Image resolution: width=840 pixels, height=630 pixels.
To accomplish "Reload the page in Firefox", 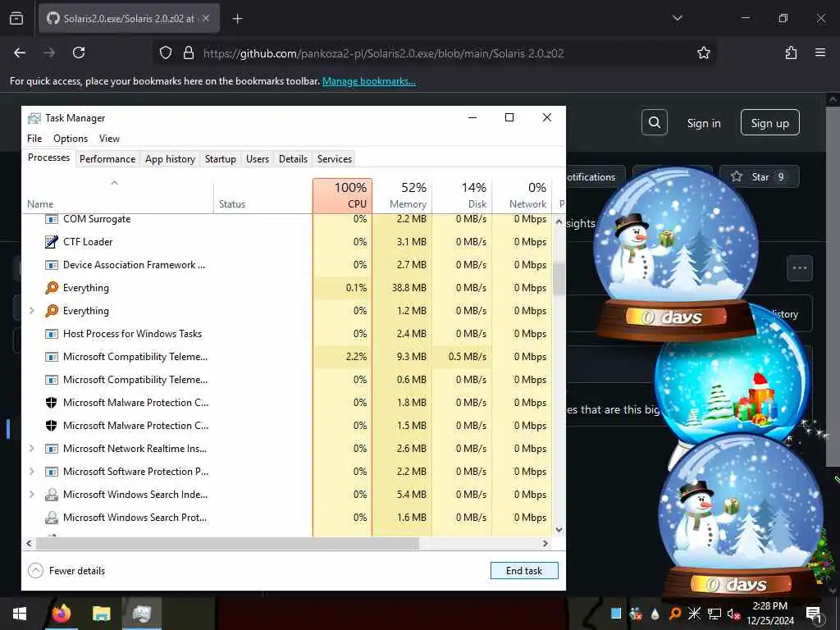I will [x=79, y=52].
